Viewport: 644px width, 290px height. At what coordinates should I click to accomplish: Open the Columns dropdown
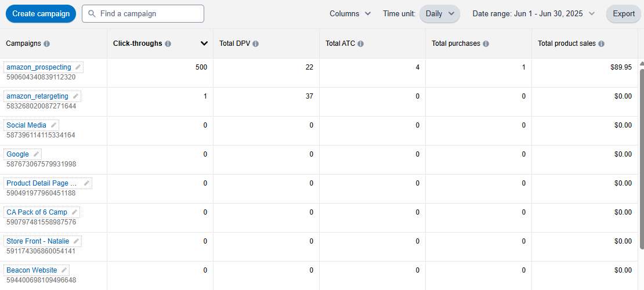pos(350,14)
